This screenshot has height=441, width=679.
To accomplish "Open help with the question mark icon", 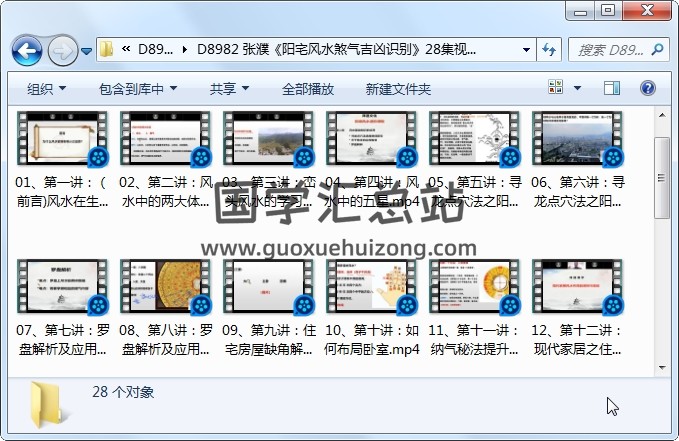I will coord(647,88).
